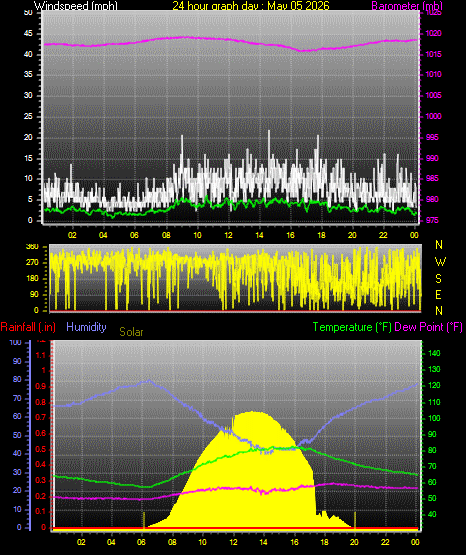Image resolution: width=466 pixels, height=555 pixels.
Task: Click the 995 barometer axis value
Action: (x=432, y=137)
